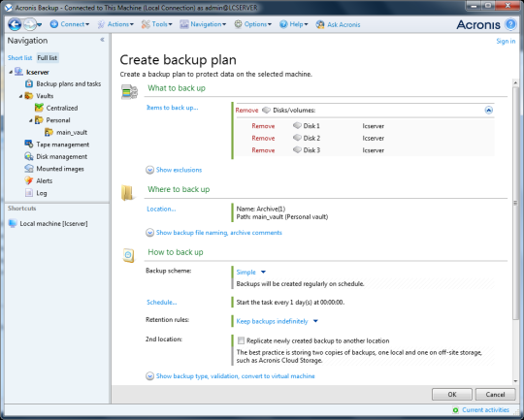The image size is (524, 420).
Task: Go back with the blue arrow button
Action: [15, 24]
